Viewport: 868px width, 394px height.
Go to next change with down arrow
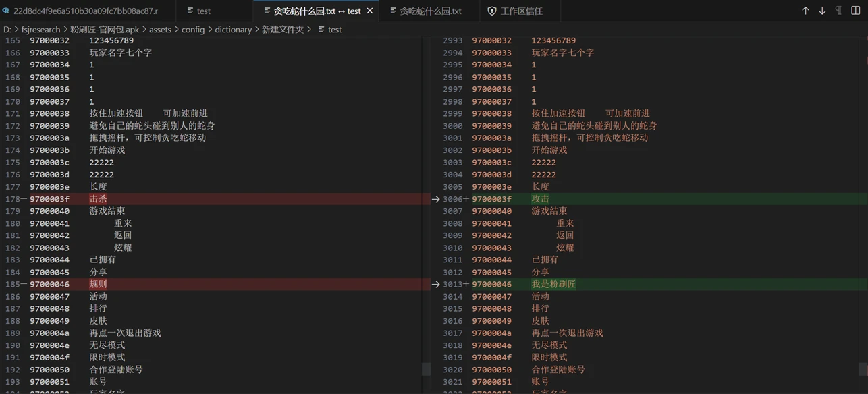(822, 11)
